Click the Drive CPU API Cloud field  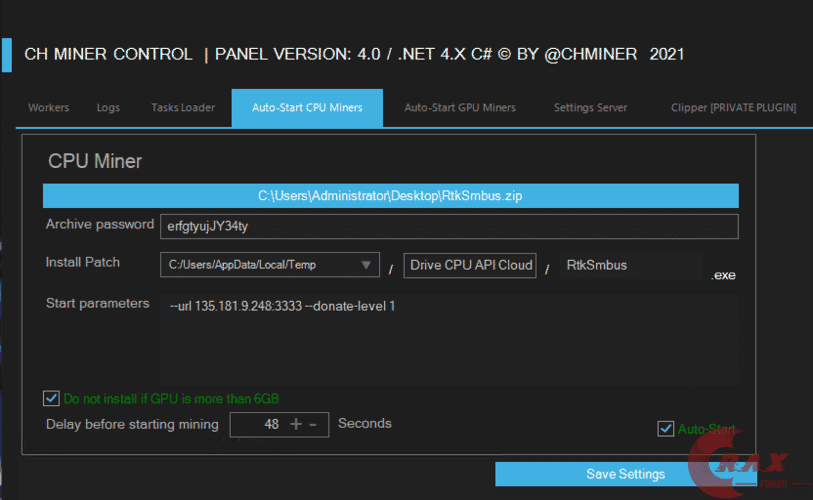470,265
